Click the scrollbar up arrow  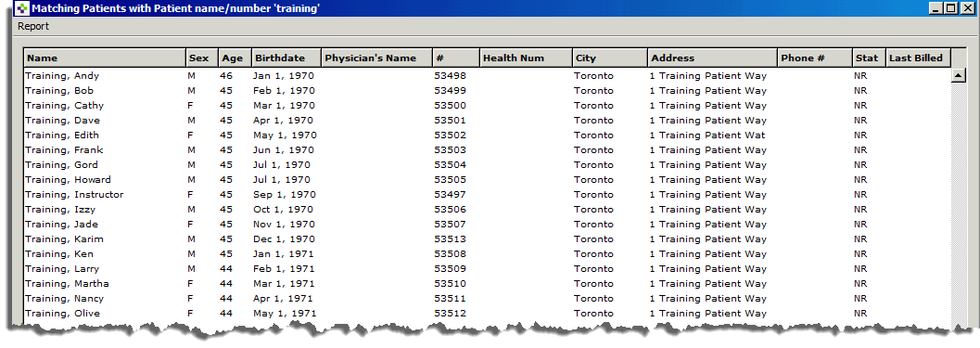coord(958,75)
